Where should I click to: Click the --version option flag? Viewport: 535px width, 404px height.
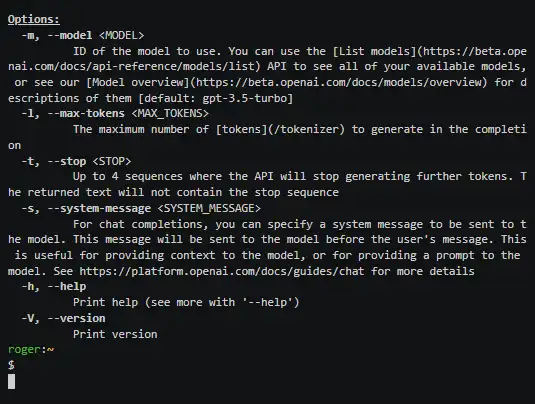(76, 318)
